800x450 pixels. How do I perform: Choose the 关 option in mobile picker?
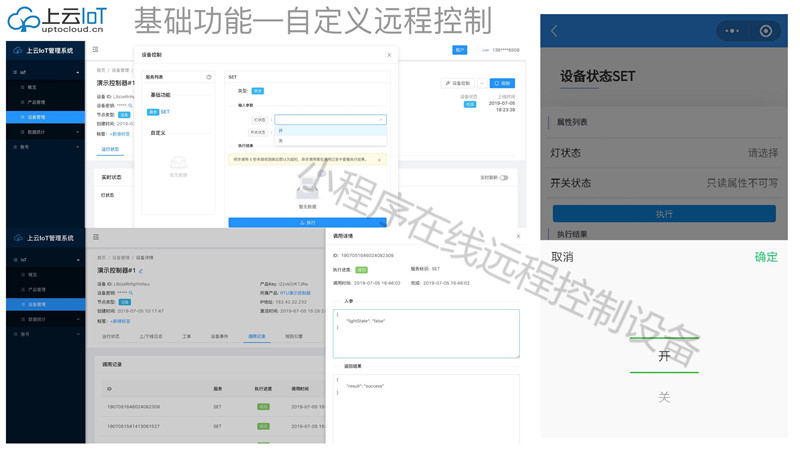click(664, 397)
